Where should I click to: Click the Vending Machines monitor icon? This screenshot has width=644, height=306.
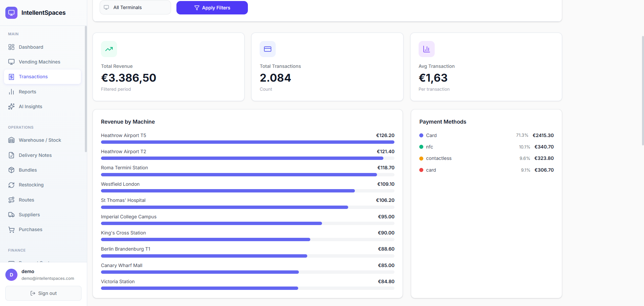pos(11,62)
